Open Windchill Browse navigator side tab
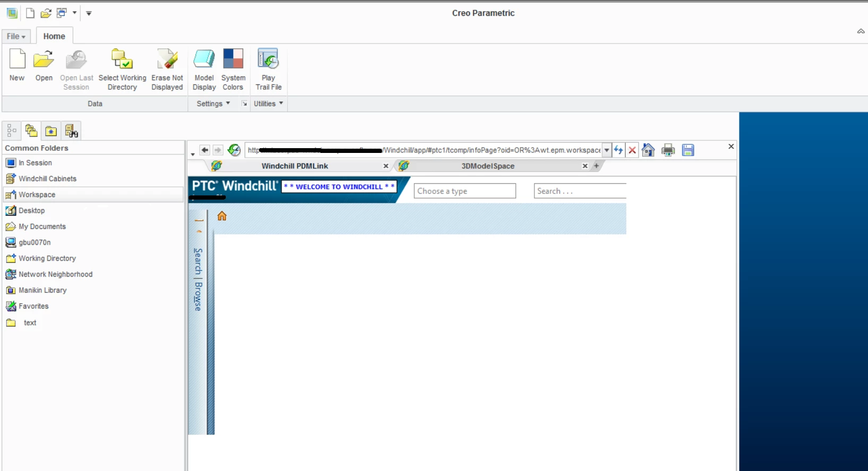Screen dimensions: 868x471 (198, 296)
